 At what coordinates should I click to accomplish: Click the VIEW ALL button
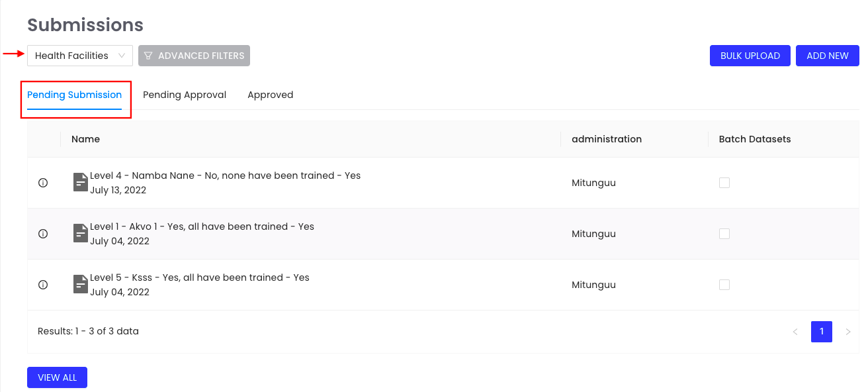(57, 377)
